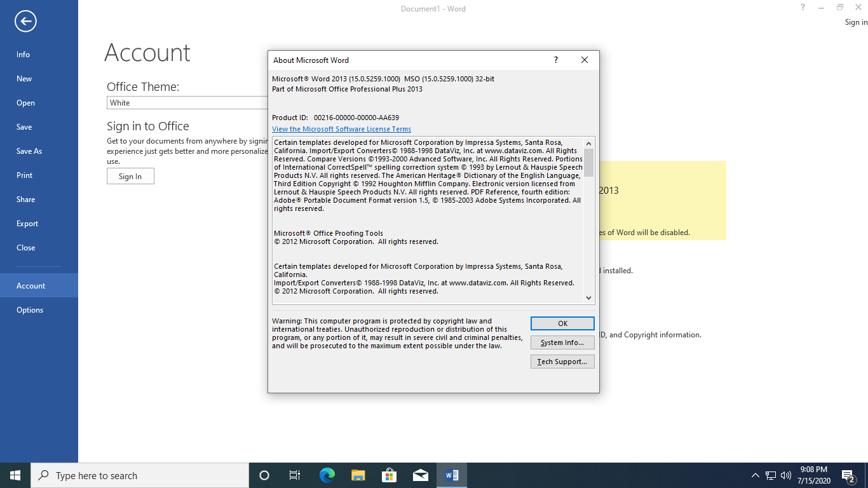
Task: Click the Word 2013 version line in dialog
Action: (383, 79)
